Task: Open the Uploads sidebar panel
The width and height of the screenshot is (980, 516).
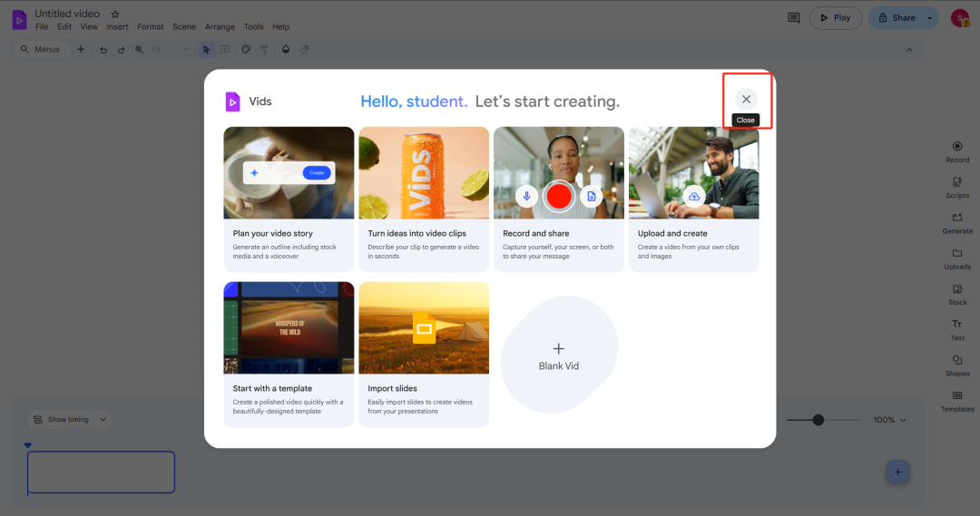Action: pyautogui.click(x=957, y=259)
